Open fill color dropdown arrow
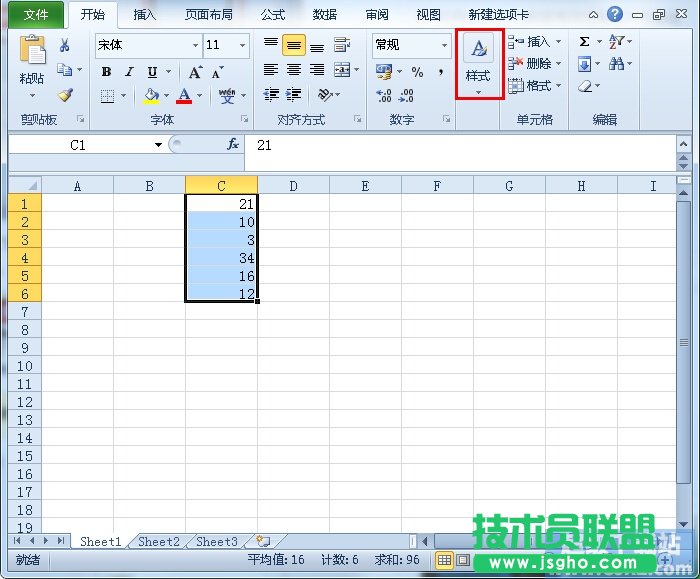The height and width of the screenshot is (579, 700). (167, 96)
